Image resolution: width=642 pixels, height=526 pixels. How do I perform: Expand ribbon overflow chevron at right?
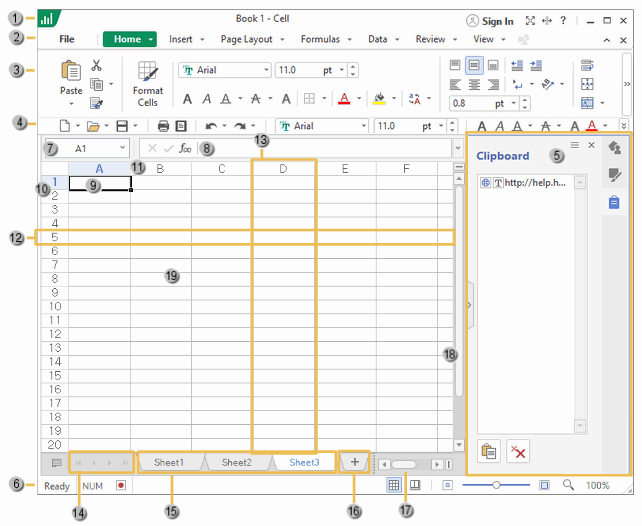point(626,84)
